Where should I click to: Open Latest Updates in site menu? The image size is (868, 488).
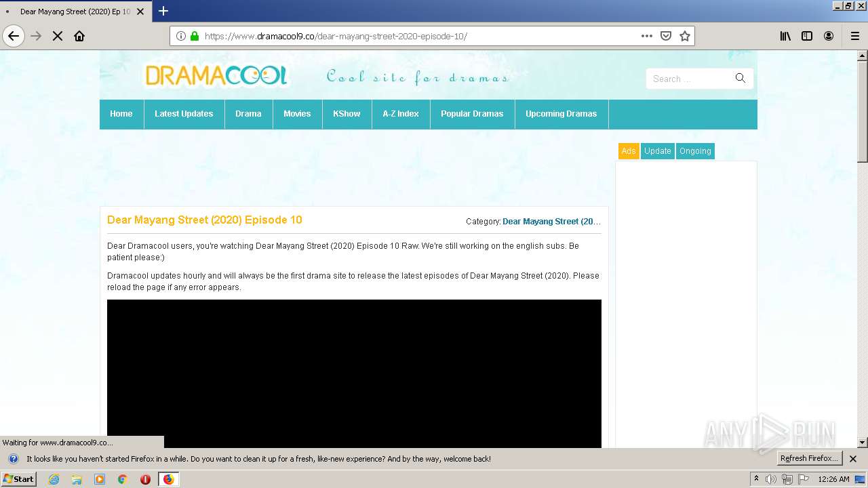click(184, 114)
